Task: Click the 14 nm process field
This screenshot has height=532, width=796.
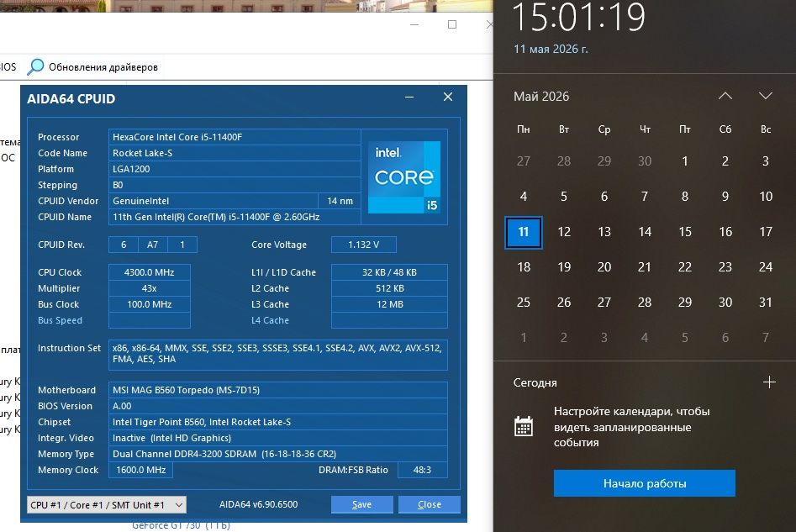Action: pos(340,201)
